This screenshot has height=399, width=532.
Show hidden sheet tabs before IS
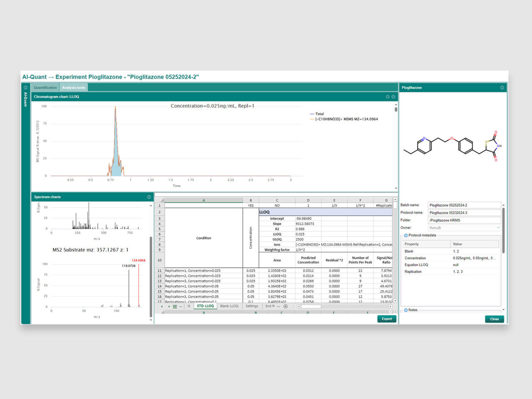tap(181, 306)
